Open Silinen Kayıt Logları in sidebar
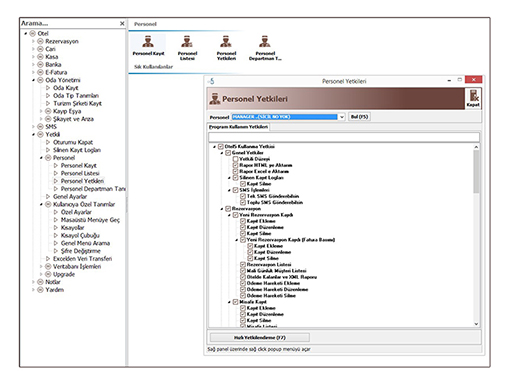This screenshot has width=510, height=380. 77,150
